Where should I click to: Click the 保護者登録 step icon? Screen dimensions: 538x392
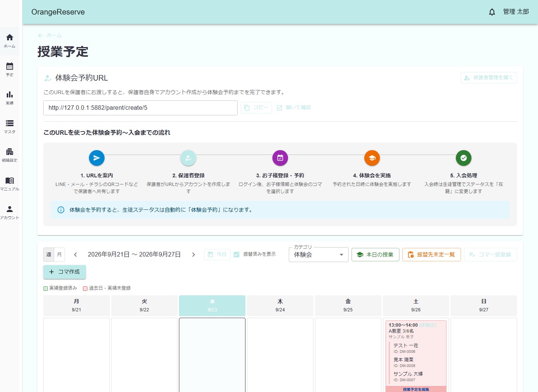pos(188,158)
